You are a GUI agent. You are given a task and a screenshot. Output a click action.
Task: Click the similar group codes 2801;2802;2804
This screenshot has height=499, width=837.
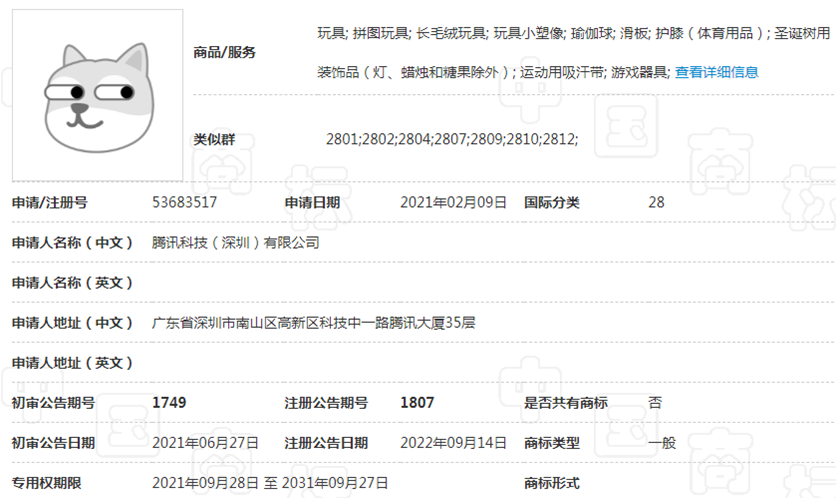pos(452,139)
